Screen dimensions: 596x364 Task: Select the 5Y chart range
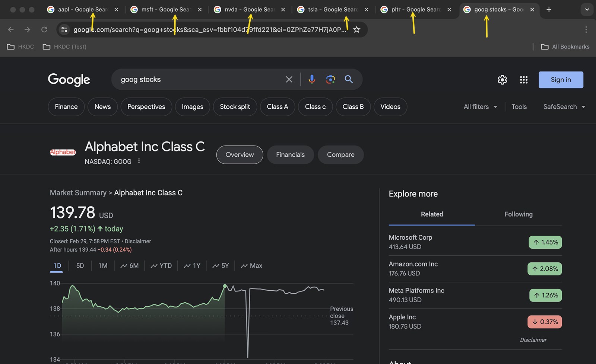pos(221,266)
